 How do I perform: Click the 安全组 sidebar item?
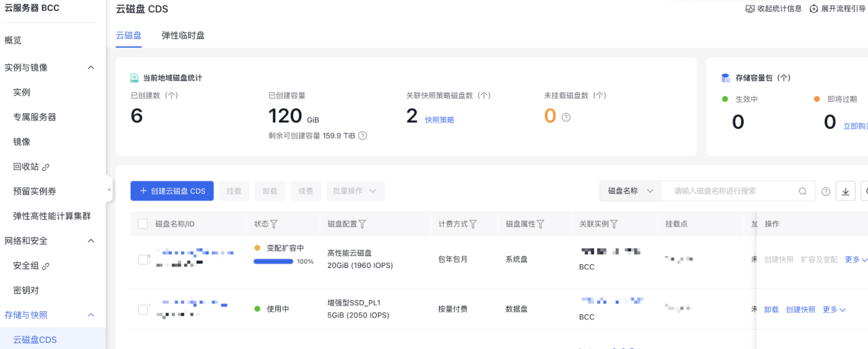(26, 266)
